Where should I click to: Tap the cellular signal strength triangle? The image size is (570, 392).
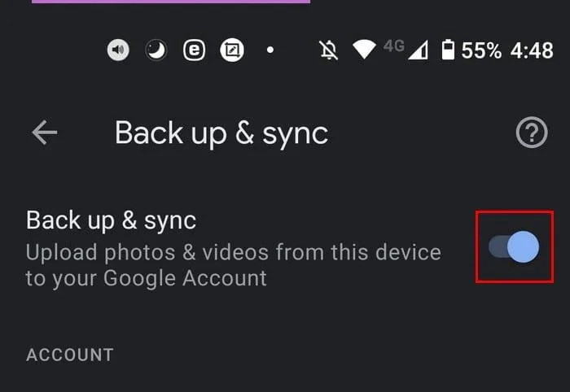point(418,50)
